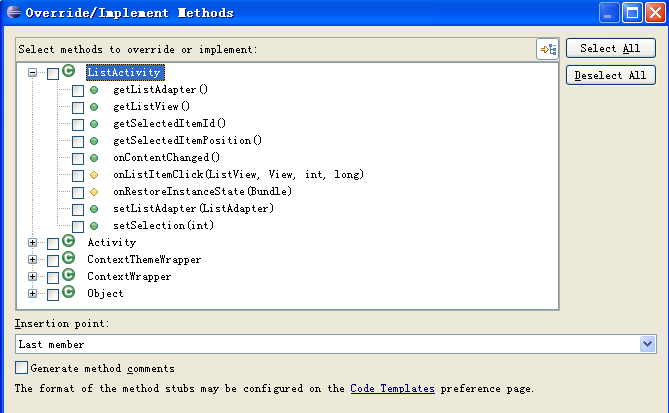Open the Code Templates link
Viewport: 669px width, 413px height.
point(392,388)
